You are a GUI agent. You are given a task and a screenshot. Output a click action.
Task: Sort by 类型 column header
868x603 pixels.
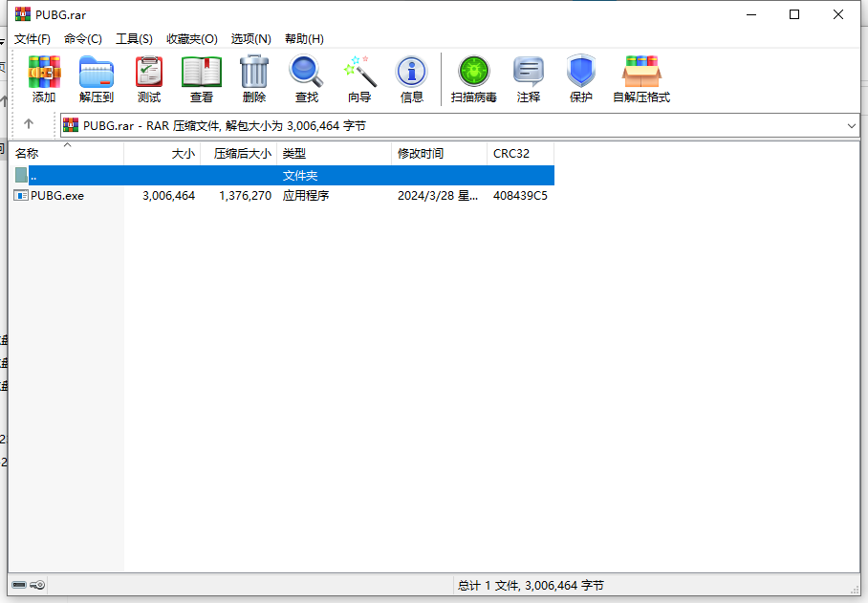pos(335,153)
